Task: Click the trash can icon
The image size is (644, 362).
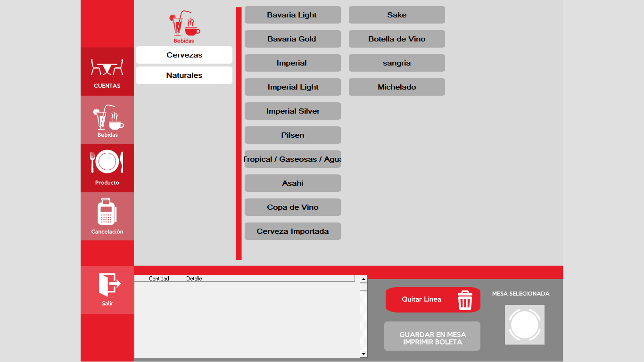Action: click(465, 300)
